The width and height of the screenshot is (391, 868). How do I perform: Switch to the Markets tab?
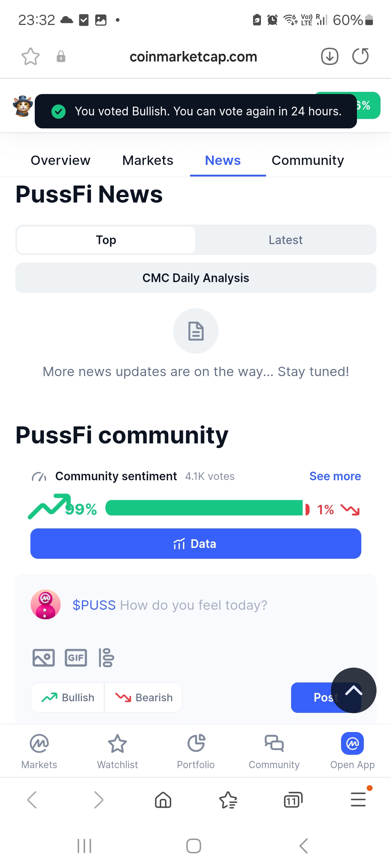click(148, 160)
